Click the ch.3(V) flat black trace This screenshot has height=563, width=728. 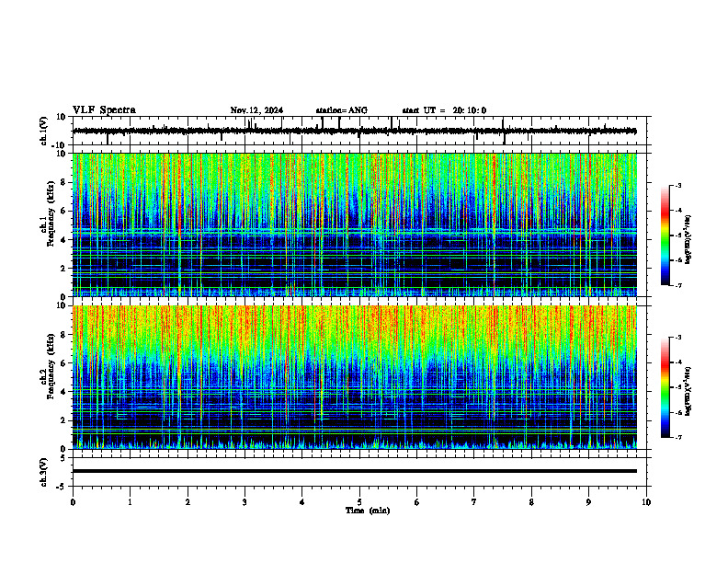coord(355,471)
